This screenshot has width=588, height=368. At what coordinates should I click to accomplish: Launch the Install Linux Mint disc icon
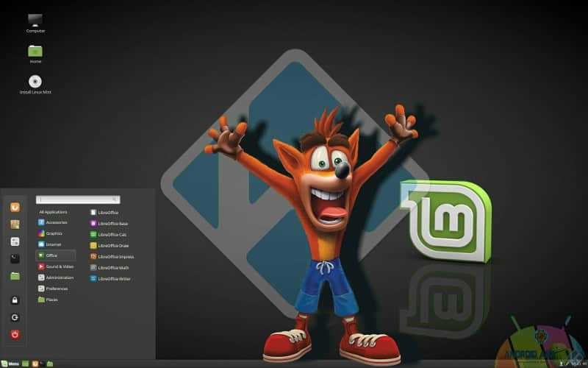click(x=35, y=84)
